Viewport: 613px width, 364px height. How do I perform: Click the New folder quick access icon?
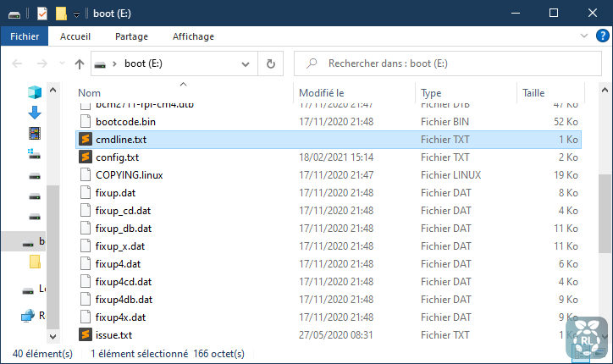click(61, 14)
